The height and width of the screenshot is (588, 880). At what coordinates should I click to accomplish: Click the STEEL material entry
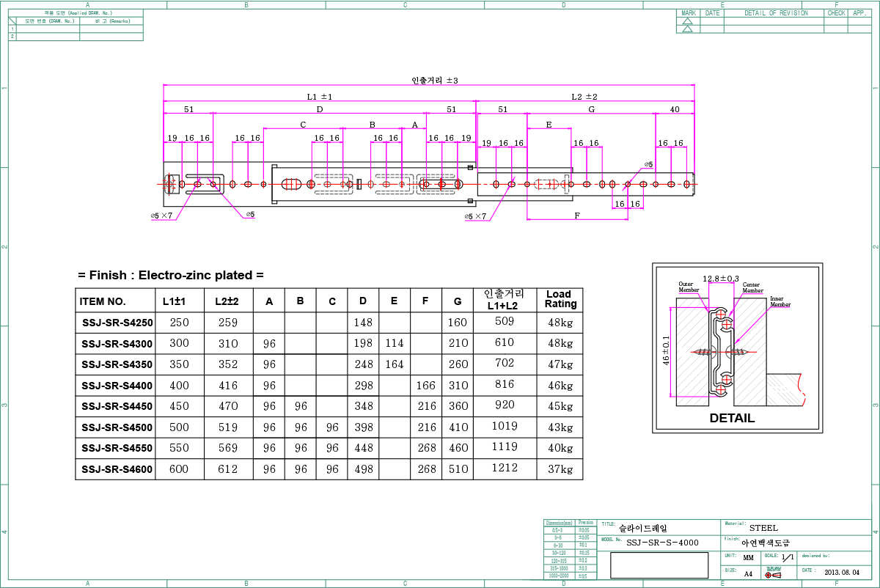pos(763,527)
